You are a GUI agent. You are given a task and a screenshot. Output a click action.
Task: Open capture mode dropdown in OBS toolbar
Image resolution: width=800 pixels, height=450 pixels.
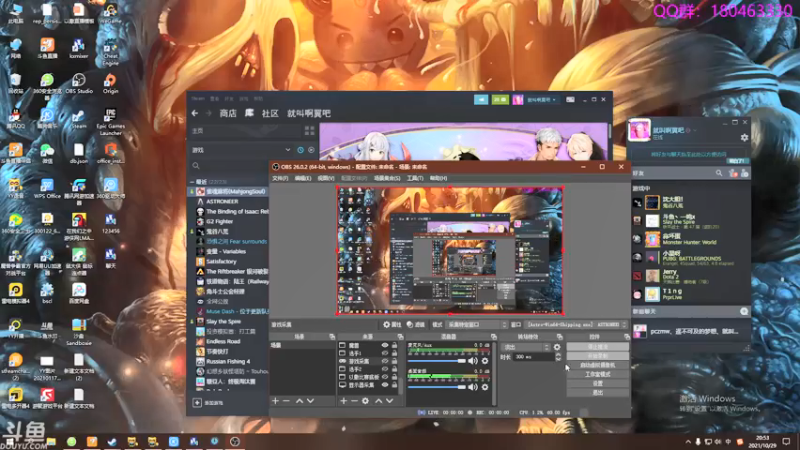[477, 324]
